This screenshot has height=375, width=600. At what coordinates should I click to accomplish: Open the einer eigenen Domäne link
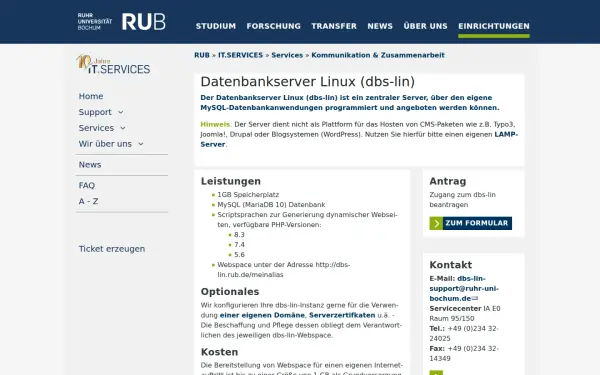tap(262, 315)
